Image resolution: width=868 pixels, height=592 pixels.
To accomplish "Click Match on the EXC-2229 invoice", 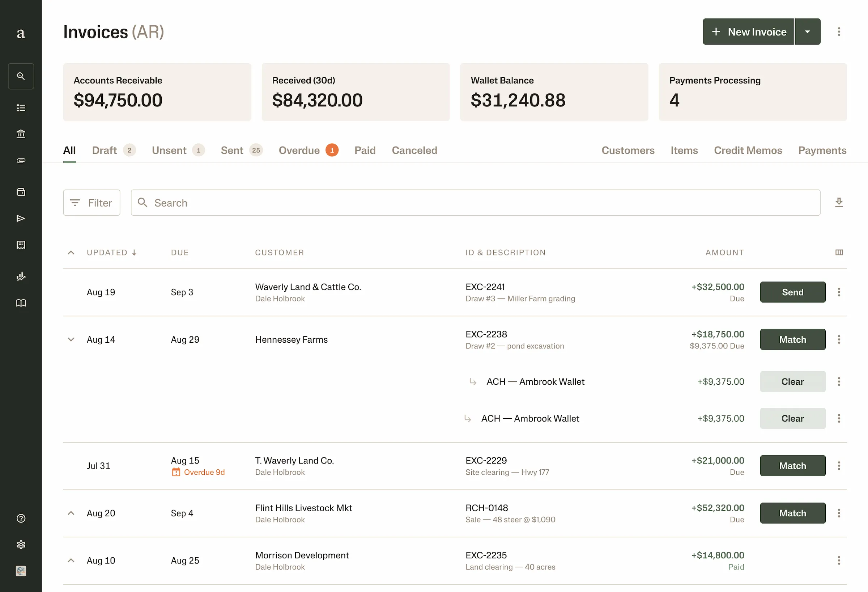I will pos(792,466).
